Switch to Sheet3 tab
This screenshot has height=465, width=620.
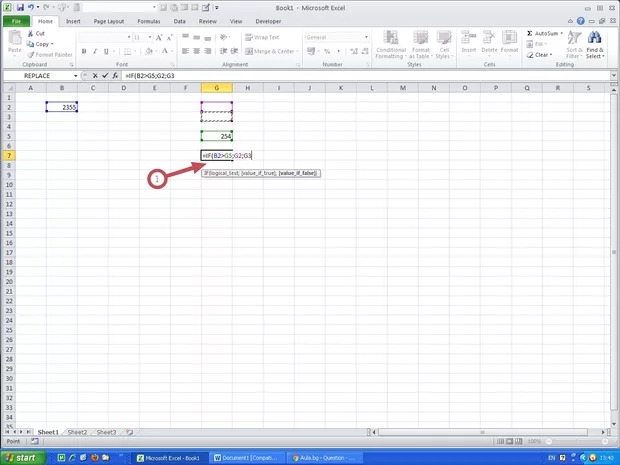[x=106, y=432]
